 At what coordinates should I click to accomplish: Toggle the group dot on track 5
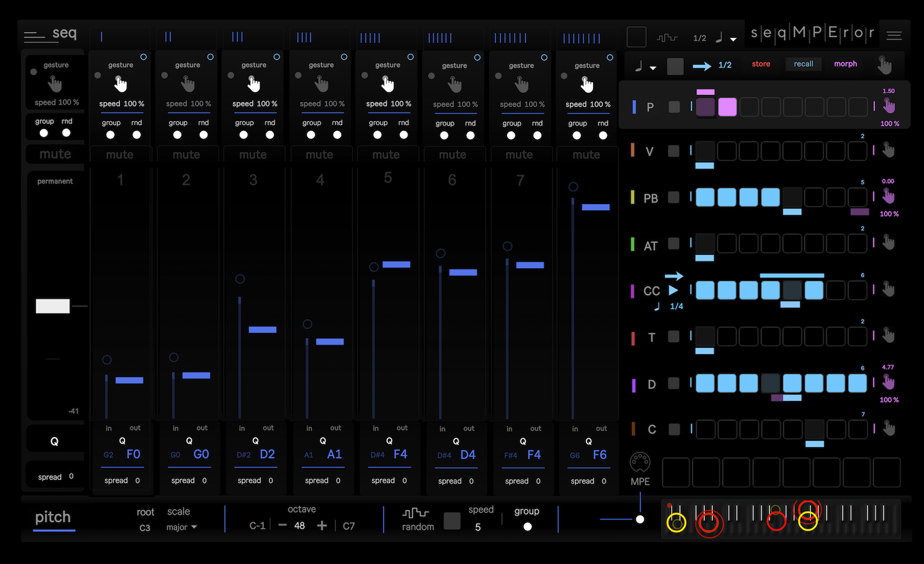[x=377, y=135]
